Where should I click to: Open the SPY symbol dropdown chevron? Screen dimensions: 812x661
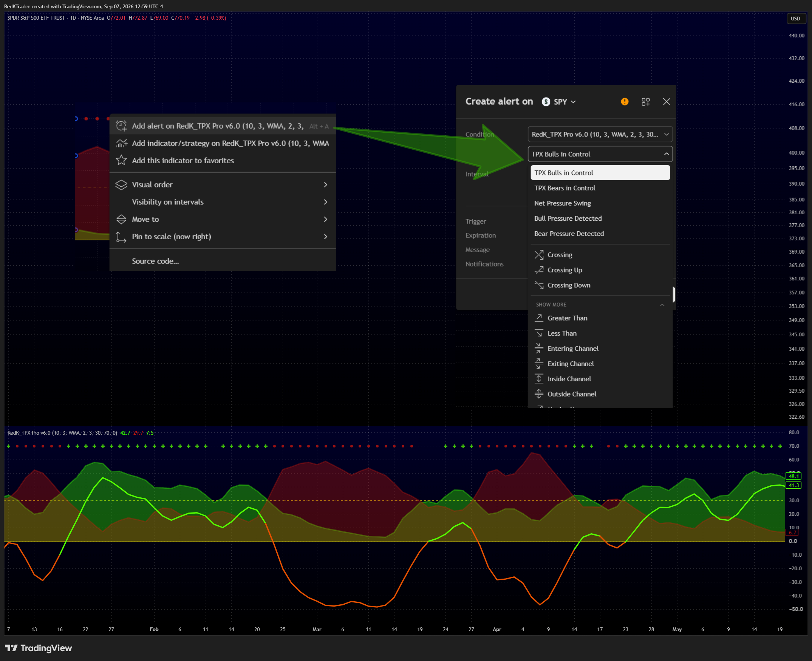(573, 102)
